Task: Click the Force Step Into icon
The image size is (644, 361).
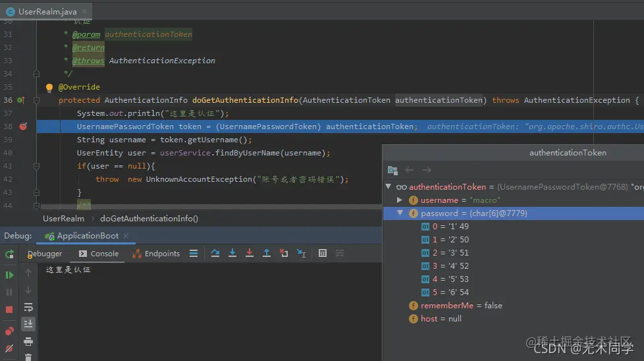Action: 250,253
